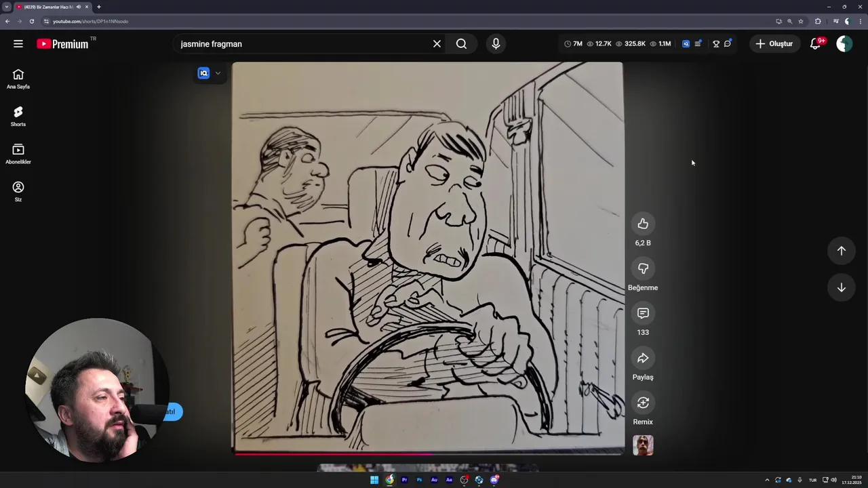Open Shorts from the sidebar
Image resolution: width=868 pixels, height=488 pixels.
(18, 117)
